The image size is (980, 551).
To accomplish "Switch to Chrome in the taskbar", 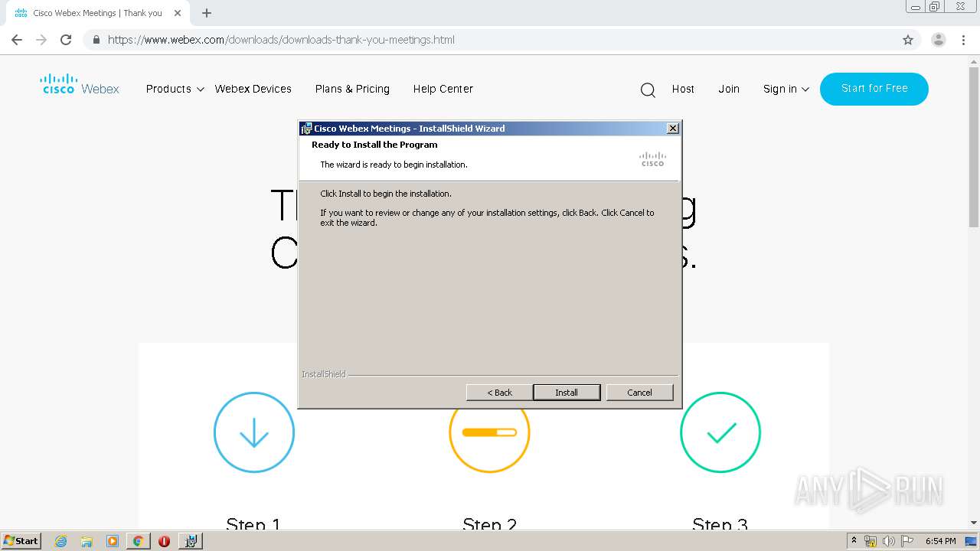I will tap(138, 541).
